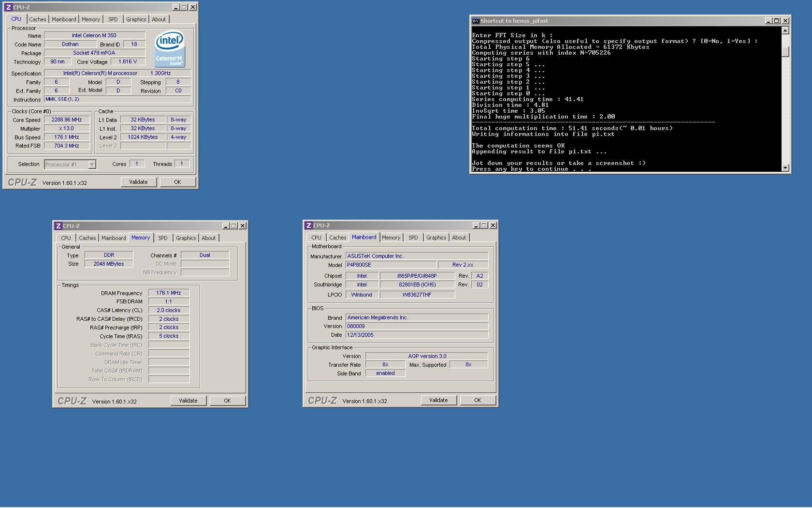
Task: Click the processor name Intel Celeron M 350
Action: 94,35
